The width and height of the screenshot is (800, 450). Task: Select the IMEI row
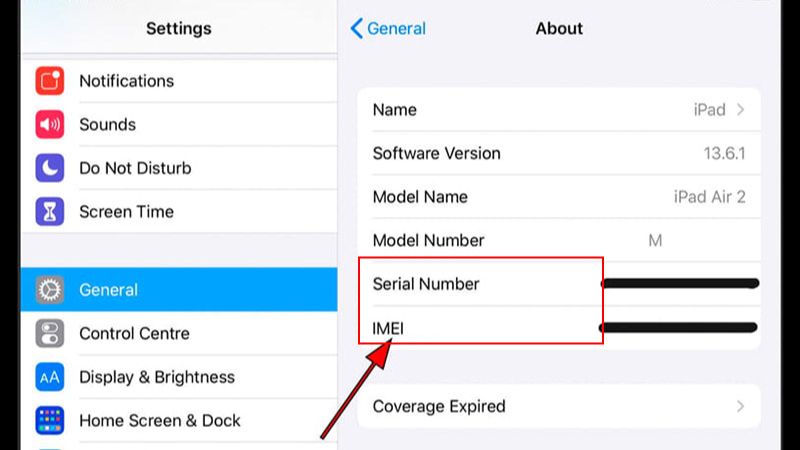pyautogui.click(x=388, y=328)
